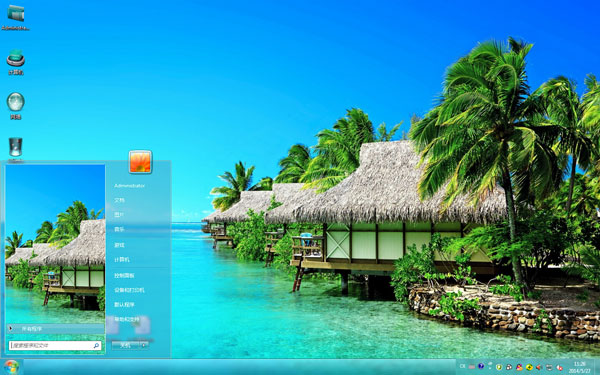Open the arrow next to the 关机 button
The image size is (600, 375).
pyautogui.click(x=144, y=345)
